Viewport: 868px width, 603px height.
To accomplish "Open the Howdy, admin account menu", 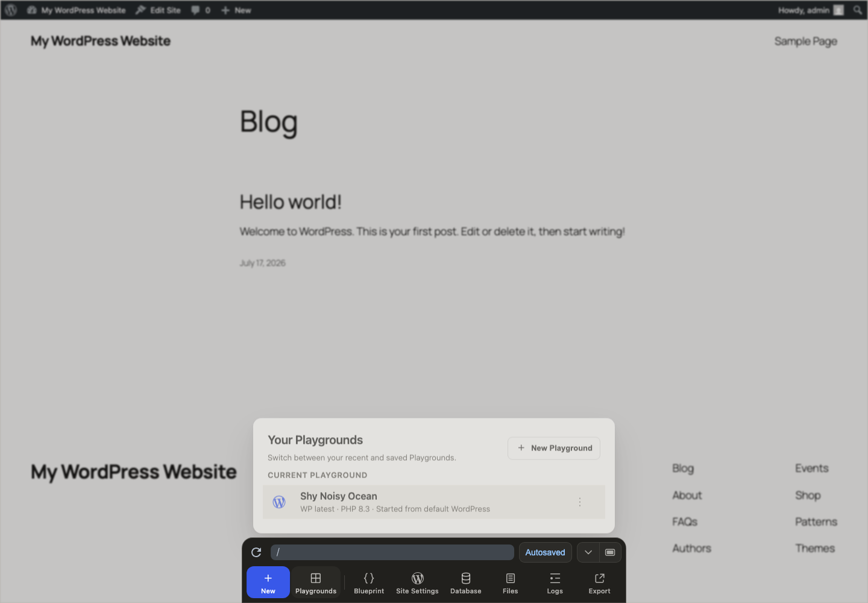I will pos(811,10).
